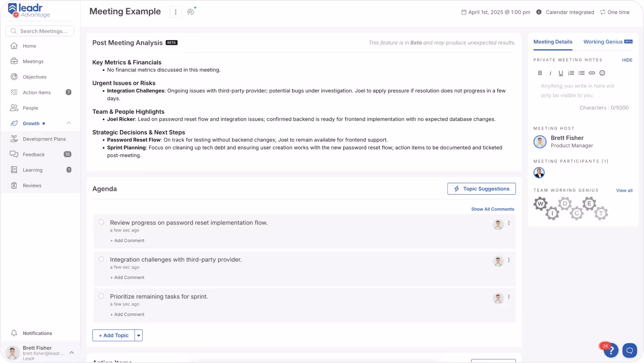This screenshot has height=363, width=644.
Task: View all Team Working Genius
Action: 624,190
